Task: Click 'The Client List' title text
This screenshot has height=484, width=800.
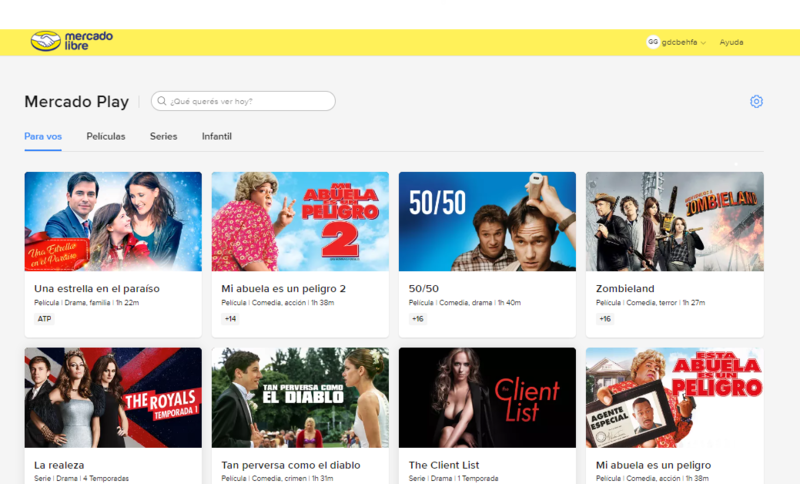Action: click(x=444, y=465)
